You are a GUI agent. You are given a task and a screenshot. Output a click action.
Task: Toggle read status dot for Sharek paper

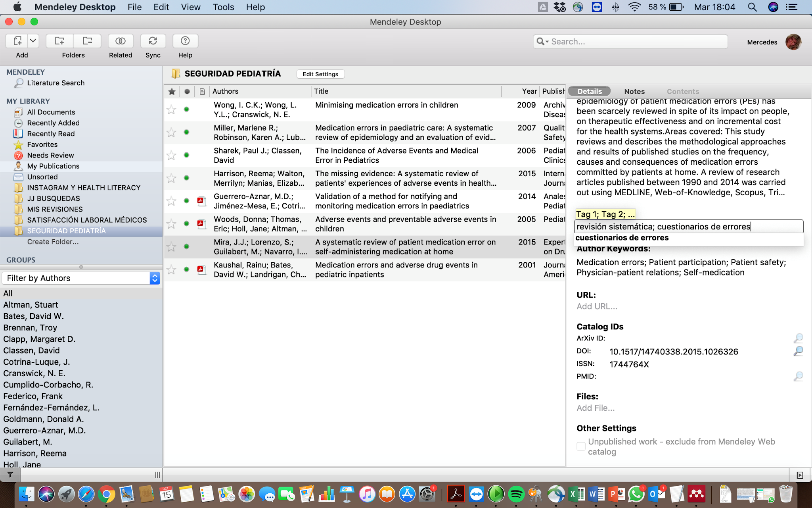click(186, 155)
